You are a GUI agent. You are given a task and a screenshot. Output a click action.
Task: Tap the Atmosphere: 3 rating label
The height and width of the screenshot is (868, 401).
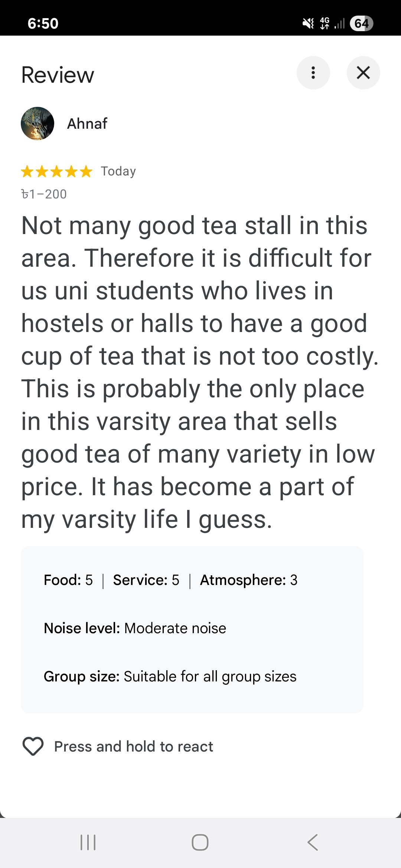point(249,580)
